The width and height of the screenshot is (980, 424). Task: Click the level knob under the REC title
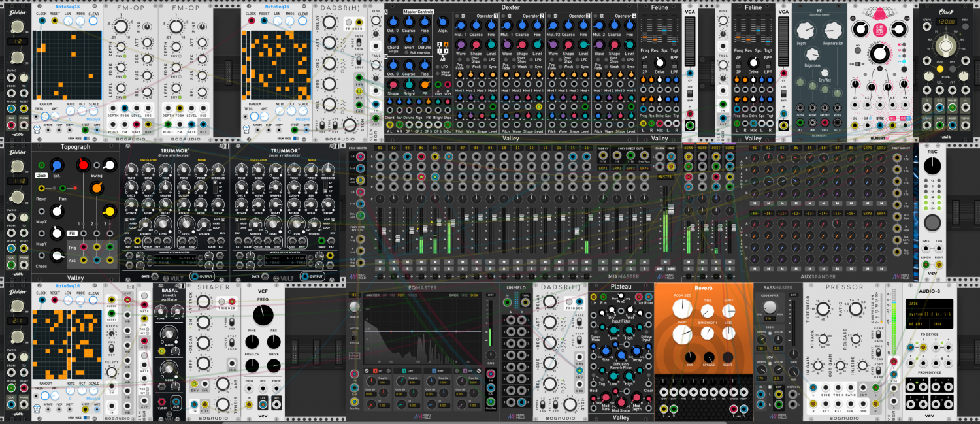[932, 167]
